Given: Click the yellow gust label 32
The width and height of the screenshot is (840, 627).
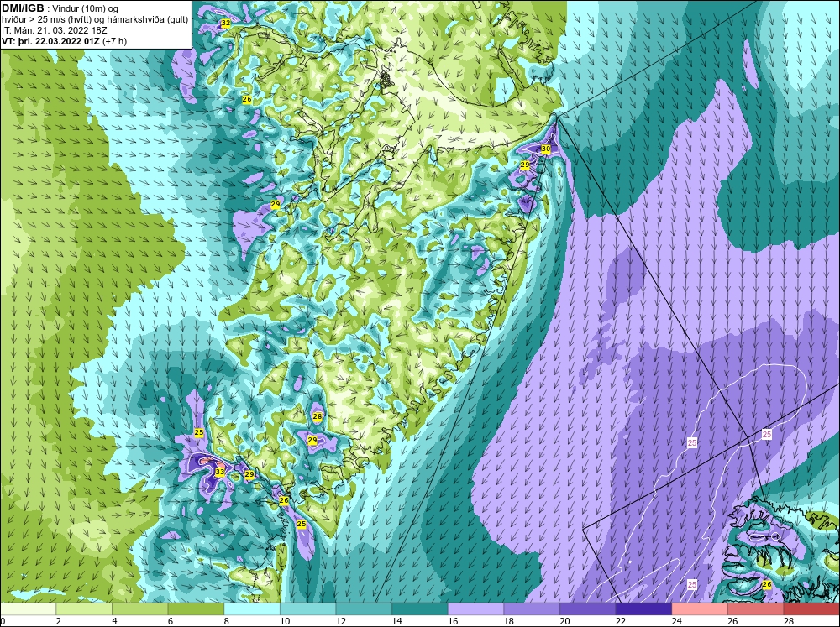Looking at the screenshot, I should tap(225, 23).
